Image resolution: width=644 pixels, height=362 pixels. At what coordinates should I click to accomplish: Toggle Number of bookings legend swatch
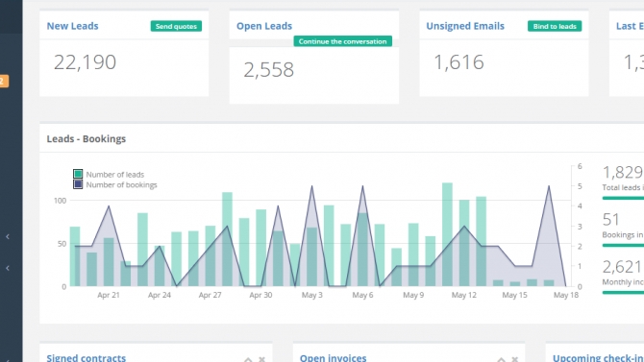(x=78, y=184)
